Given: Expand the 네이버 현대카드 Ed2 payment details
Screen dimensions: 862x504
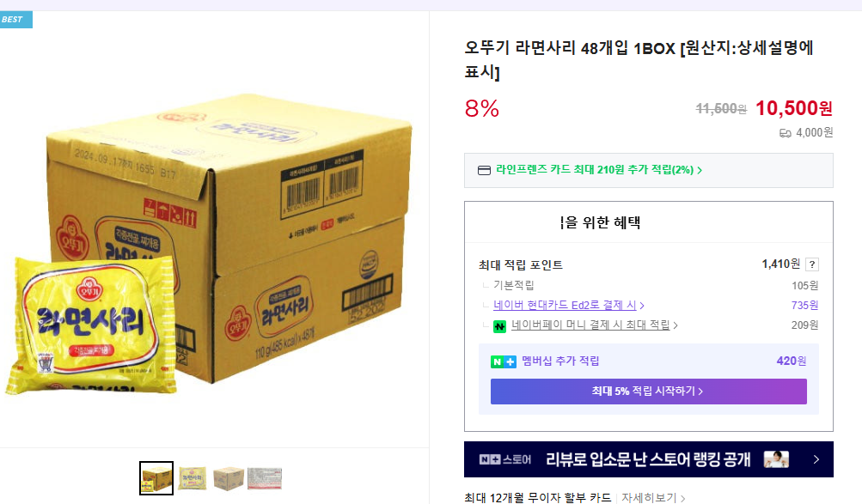Looking at the screenshot, I should click(x=569, y=306).
